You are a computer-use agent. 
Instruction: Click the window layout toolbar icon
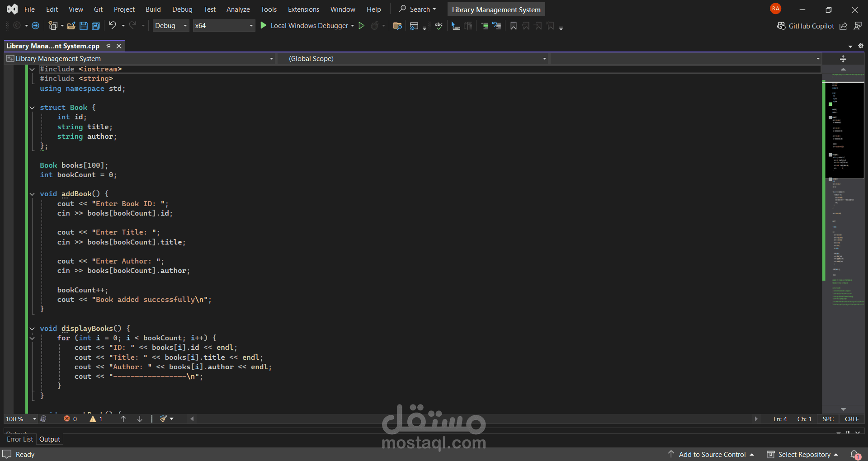click(x=414, y=26)
